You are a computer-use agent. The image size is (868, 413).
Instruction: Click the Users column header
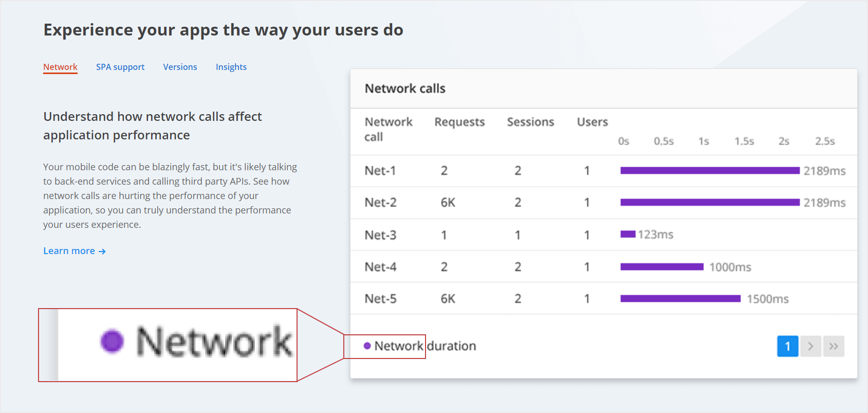tap(592, 122)
